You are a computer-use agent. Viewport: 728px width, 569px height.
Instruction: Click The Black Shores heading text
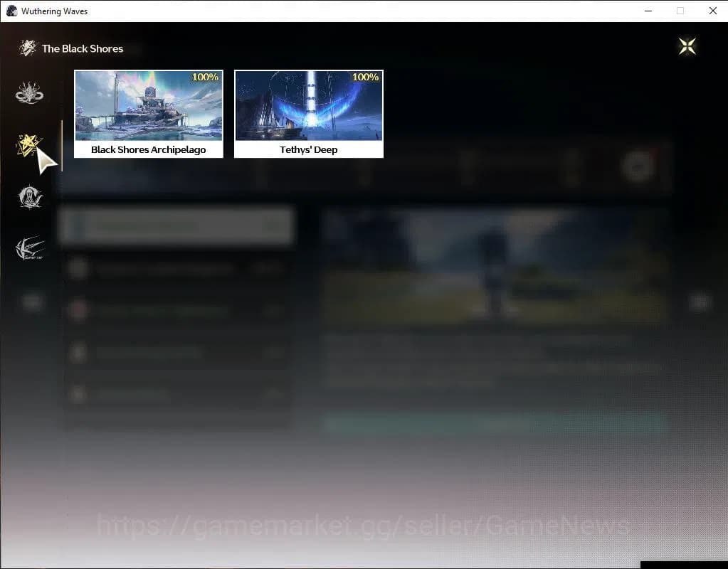pyautogui.click(x=83, y=48)
